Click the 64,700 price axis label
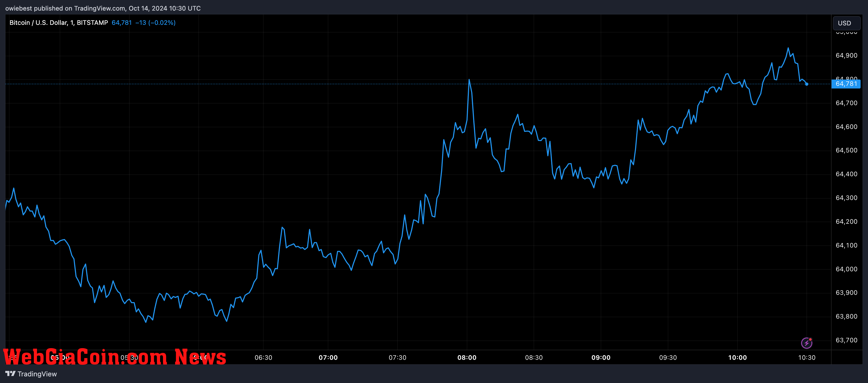This screenshot has height=383, width=868. [x=846, y=103]
